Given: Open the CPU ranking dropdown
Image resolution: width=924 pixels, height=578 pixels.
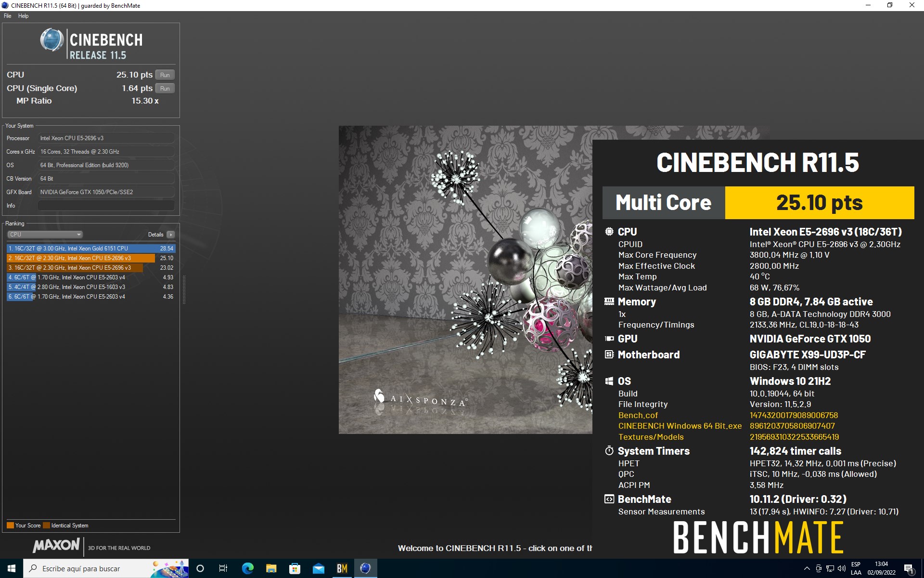Looking at the screenshot, I should (x=45, y=235).
